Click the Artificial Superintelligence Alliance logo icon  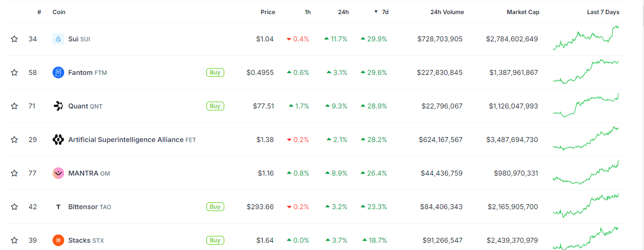(x=58, y=140)
